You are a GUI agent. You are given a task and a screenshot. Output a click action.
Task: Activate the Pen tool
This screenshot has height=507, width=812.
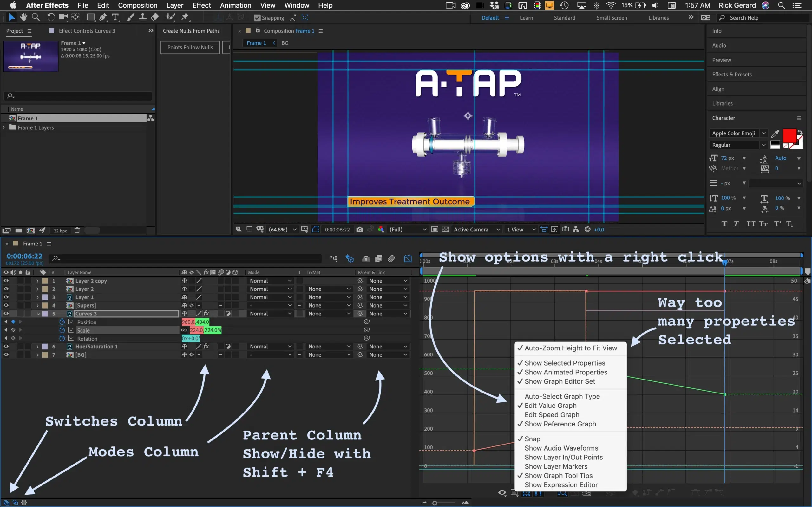[x=103, y=17]
